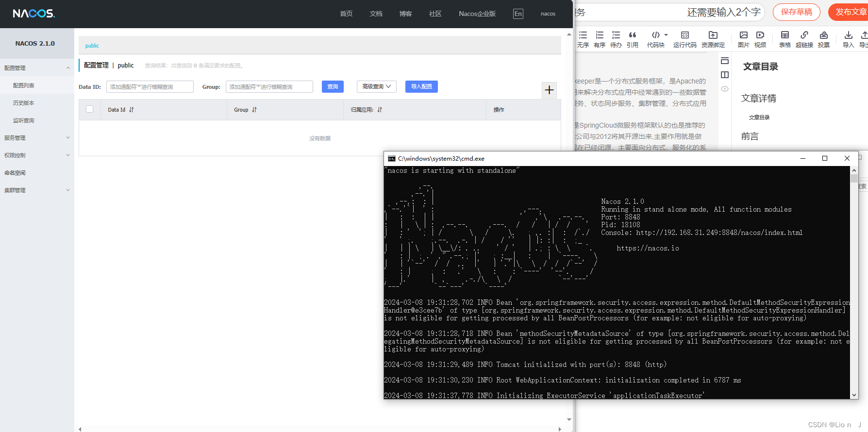Insert an unordered list (无序) in the editor
The height and width of the screenshot is (432, 868).
coord(583,39)
